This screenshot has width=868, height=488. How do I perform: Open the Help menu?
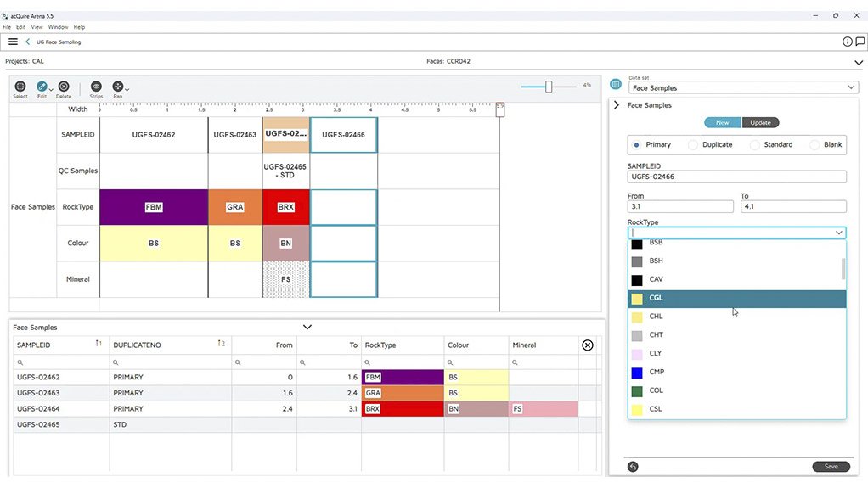(79, 26)
